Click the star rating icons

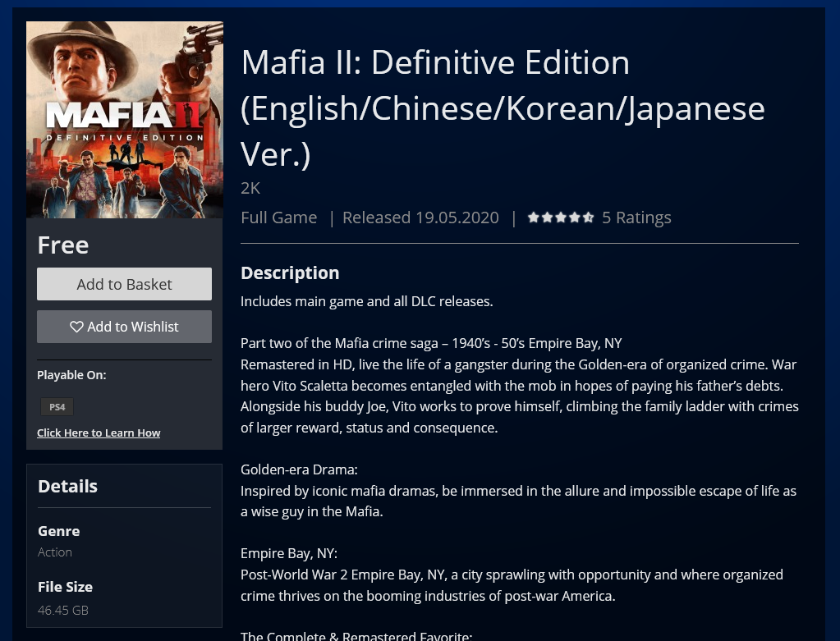(x=561, y=217)
